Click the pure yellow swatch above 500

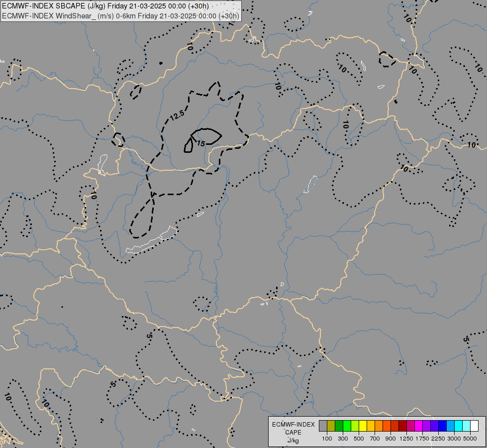click(x=363, y=426)
